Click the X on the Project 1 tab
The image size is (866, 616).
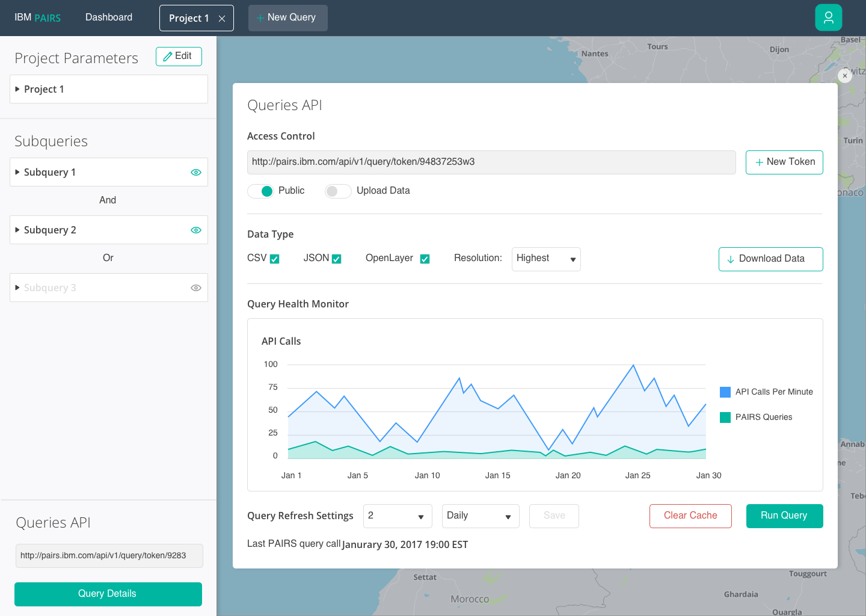[x=223, y=18]
